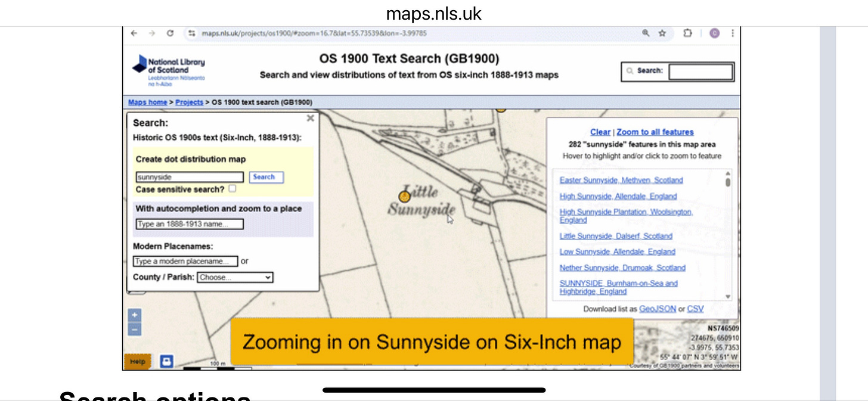Click the header magnifier icon beside Search
Viewport: 868px width, 401px height.
click(x=630, y=71)
